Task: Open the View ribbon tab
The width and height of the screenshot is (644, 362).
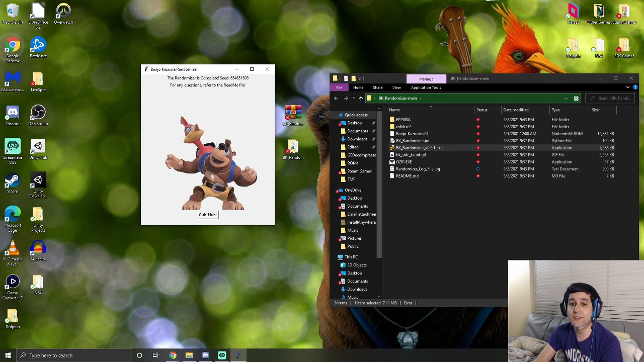Action: click(396, 87)
